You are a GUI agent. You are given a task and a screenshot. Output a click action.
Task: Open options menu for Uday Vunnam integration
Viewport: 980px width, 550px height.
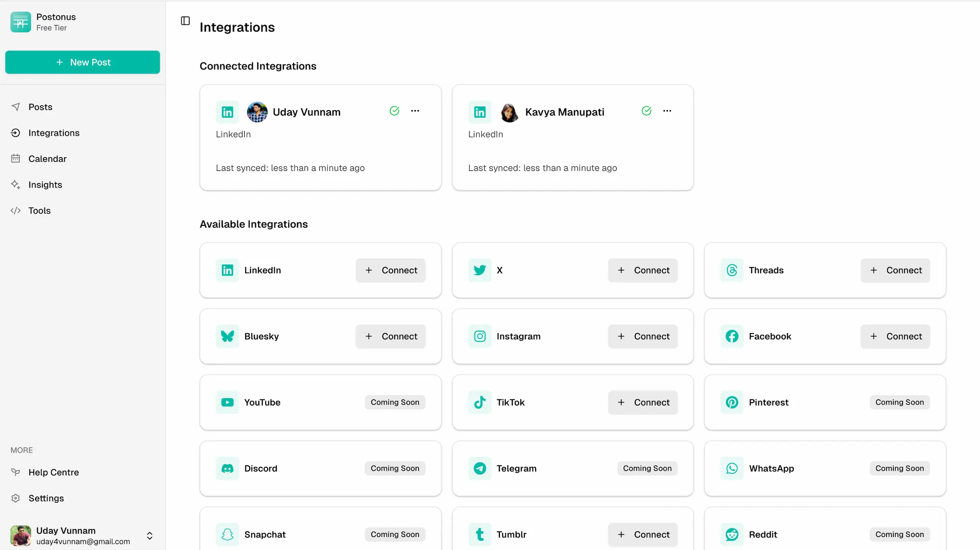click(x=415, y=111)
